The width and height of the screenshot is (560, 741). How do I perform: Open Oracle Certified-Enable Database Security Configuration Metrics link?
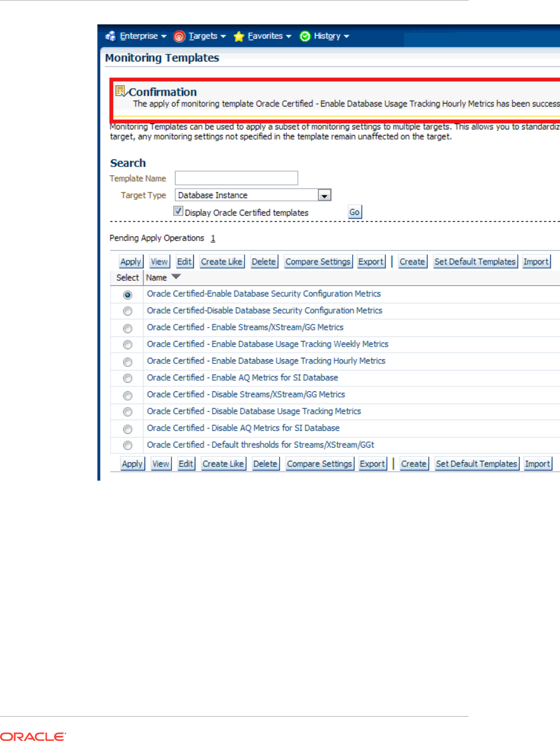pyautogui.click(x=264, y=293)
